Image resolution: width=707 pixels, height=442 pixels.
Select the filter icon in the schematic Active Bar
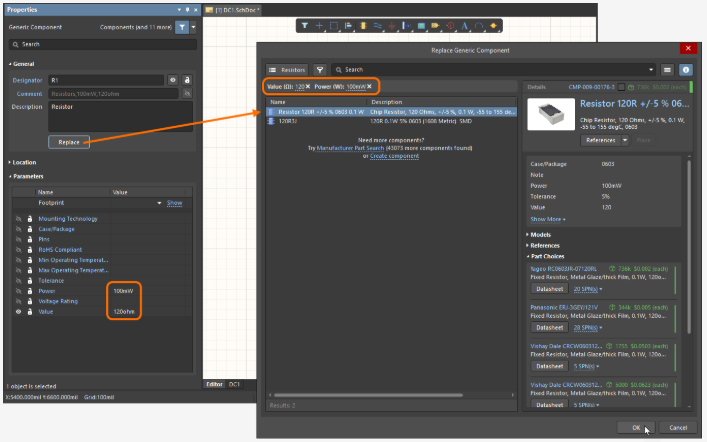tap(305, 26)
